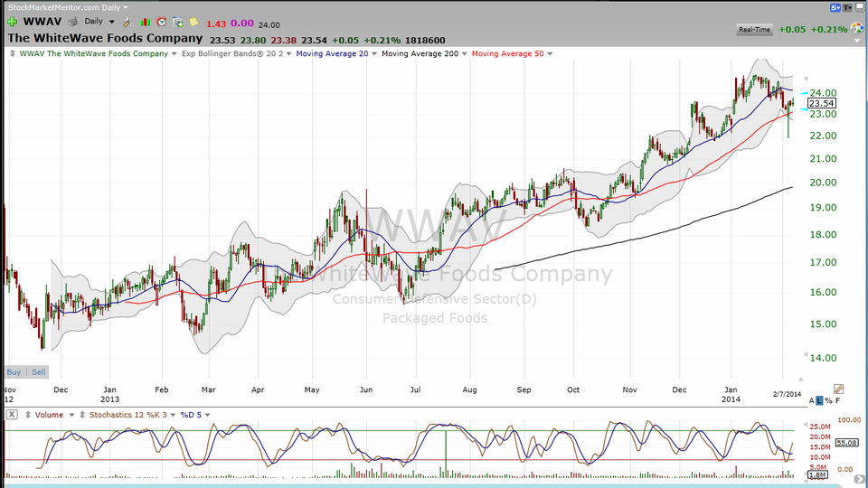The image size is (868, 488).
Task: Open the drawing pencil icon near date axis
Action: (838, 389)
